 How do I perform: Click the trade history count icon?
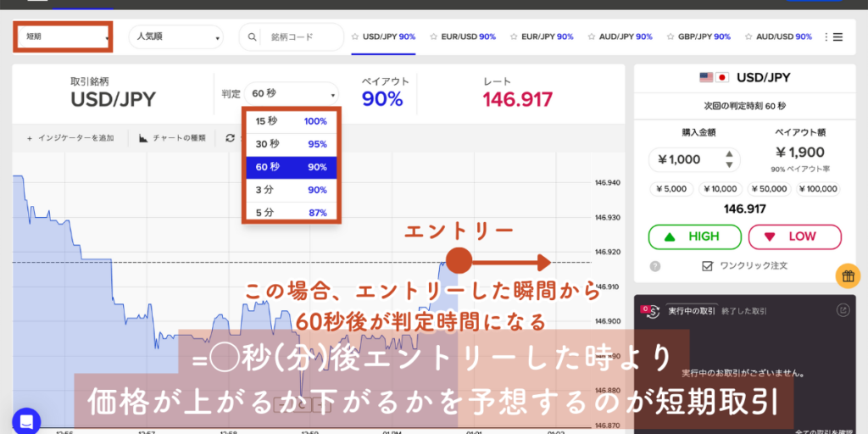(650, 311)
